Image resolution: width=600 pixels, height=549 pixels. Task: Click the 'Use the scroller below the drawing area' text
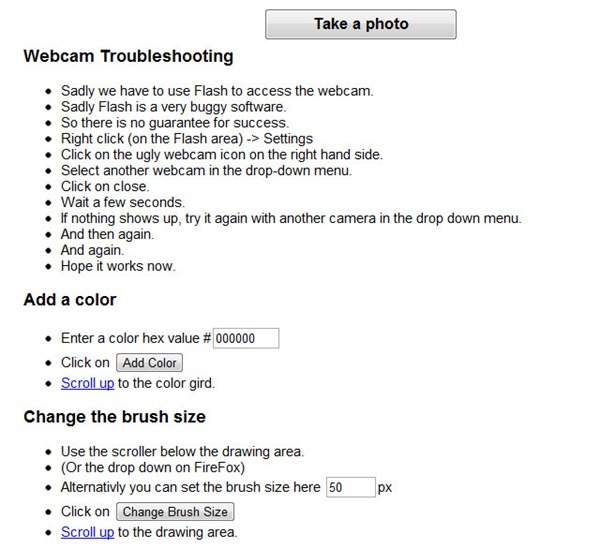pyautogui.click(x=182, y=452)
